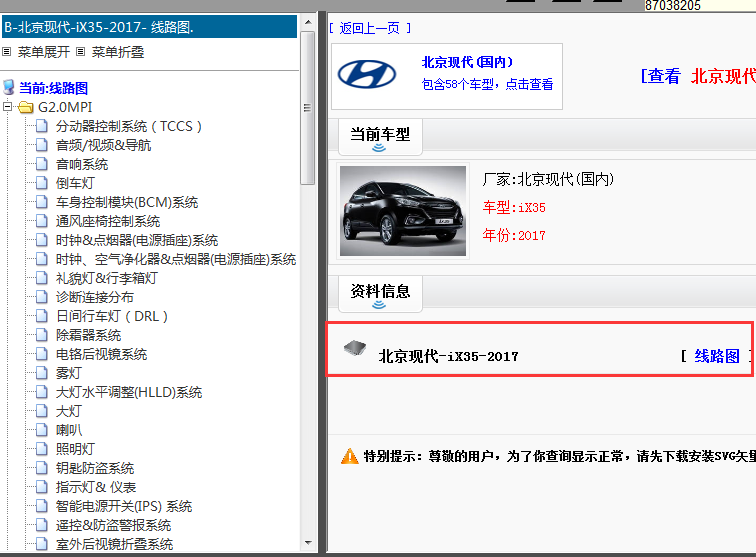The width and height of the screenshot is (756, 557).
Task: Open 车身控制模块(BCM)系统 entry
Action: pyautogui.click(x=127, y=202)
